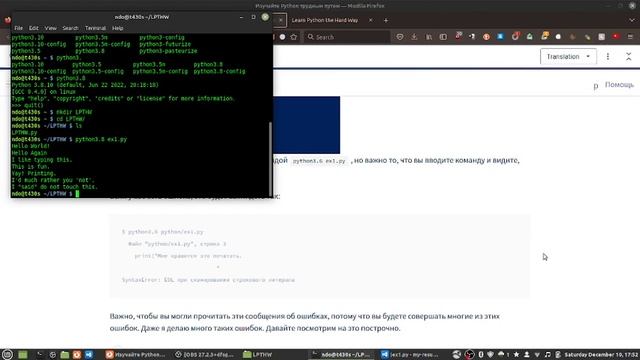The height and width of the screenshot is (360, 640).
Task: Open the star tray icon
Action: 516,354
